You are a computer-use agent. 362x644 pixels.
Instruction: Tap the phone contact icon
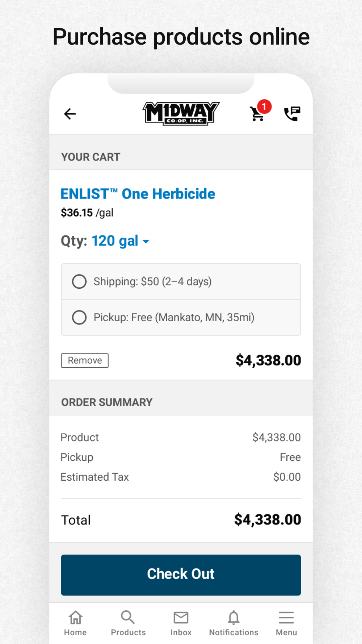click(x=292, y=114)
